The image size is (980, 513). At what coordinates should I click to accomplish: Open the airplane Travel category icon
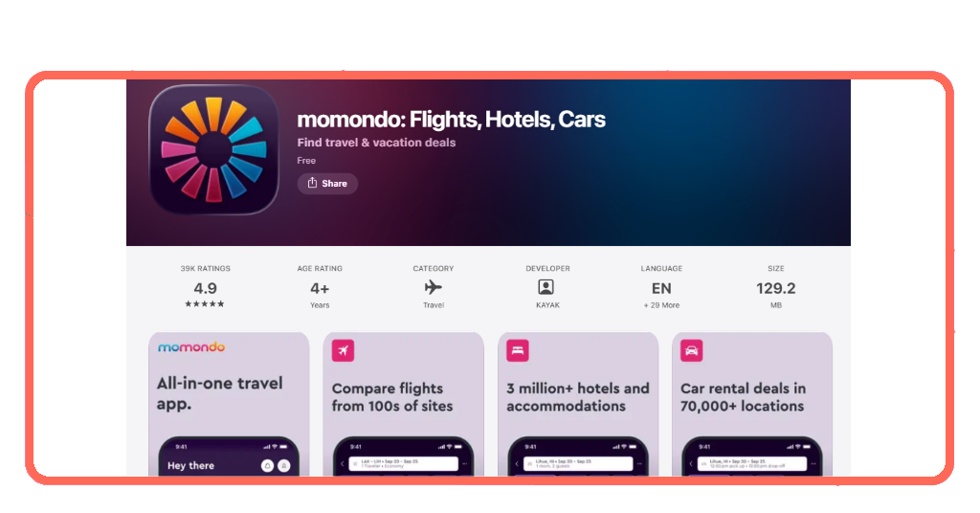pos(434,287)
